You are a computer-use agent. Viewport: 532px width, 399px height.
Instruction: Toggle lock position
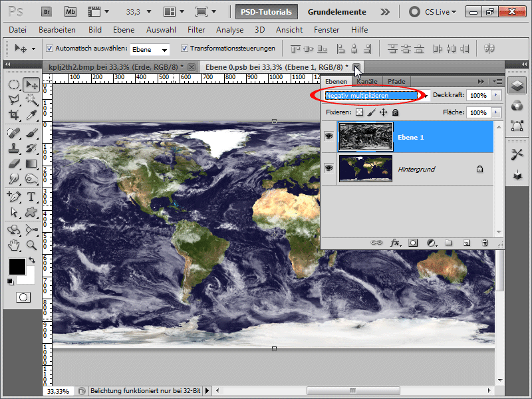pos(384,112)
